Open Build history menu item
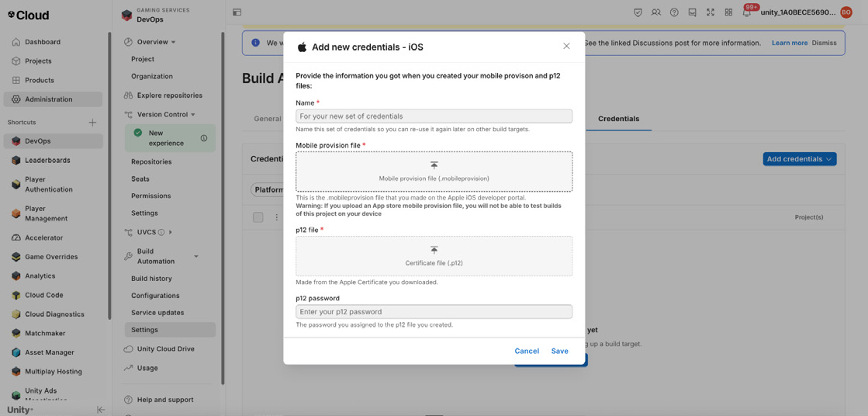The width and height of the screenshot is (868, 416). (x=151, y=279)
